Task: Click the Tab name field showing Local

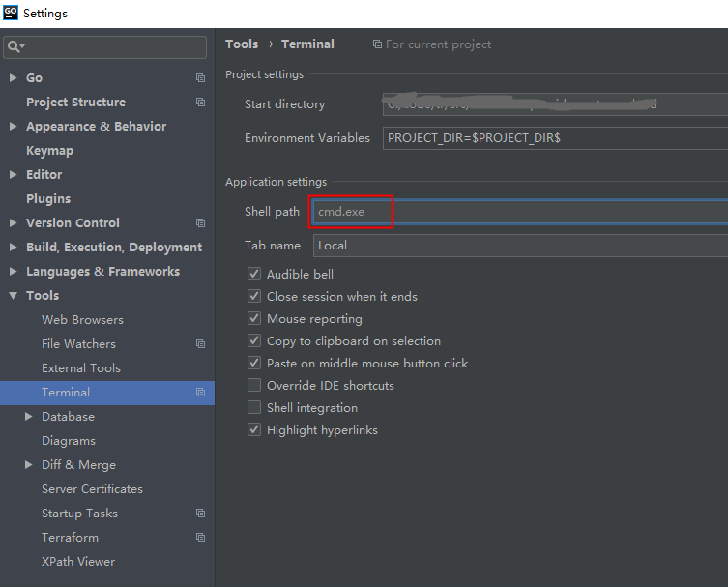Action: 520,246
